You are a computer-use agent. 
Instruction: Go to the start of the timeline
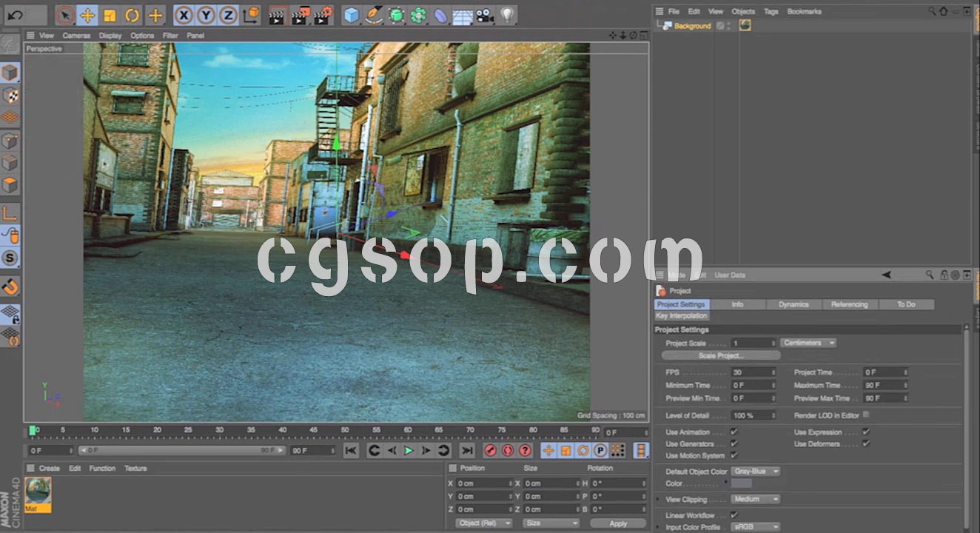tap(351, 450)
